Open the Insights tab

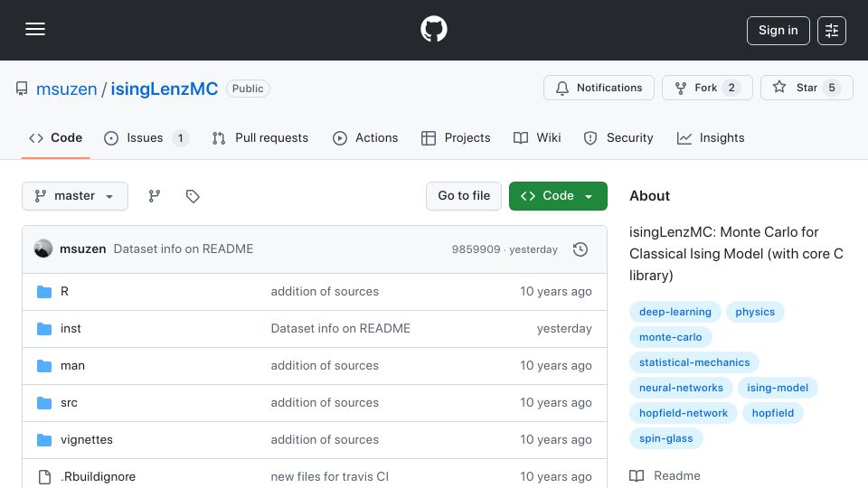tap(711, 137)
